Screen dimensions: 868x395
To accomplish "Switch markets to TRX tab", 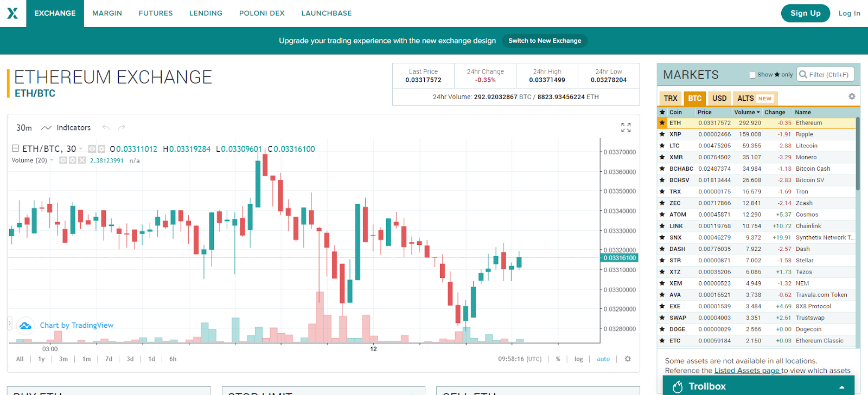I will tap(671, 98).
